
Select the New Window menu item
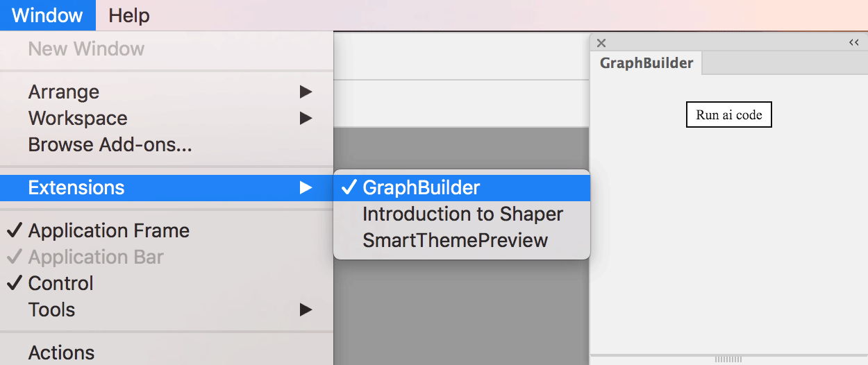86,49
